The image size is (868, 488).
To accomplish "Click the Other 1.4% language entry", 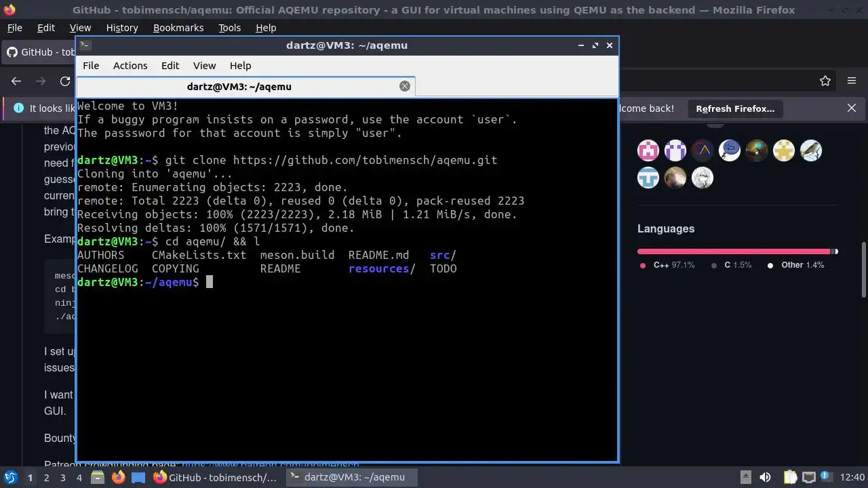I will (795, 265).
